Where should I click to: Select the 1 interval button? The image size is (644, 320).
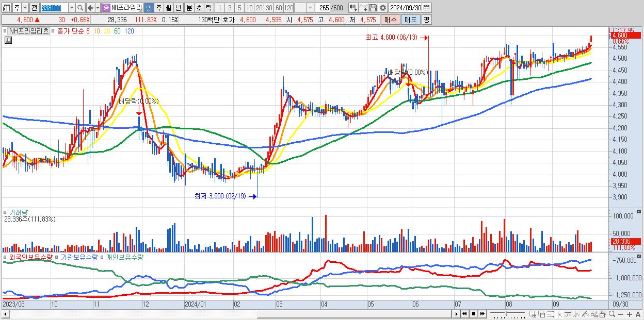tap(219, 8)
